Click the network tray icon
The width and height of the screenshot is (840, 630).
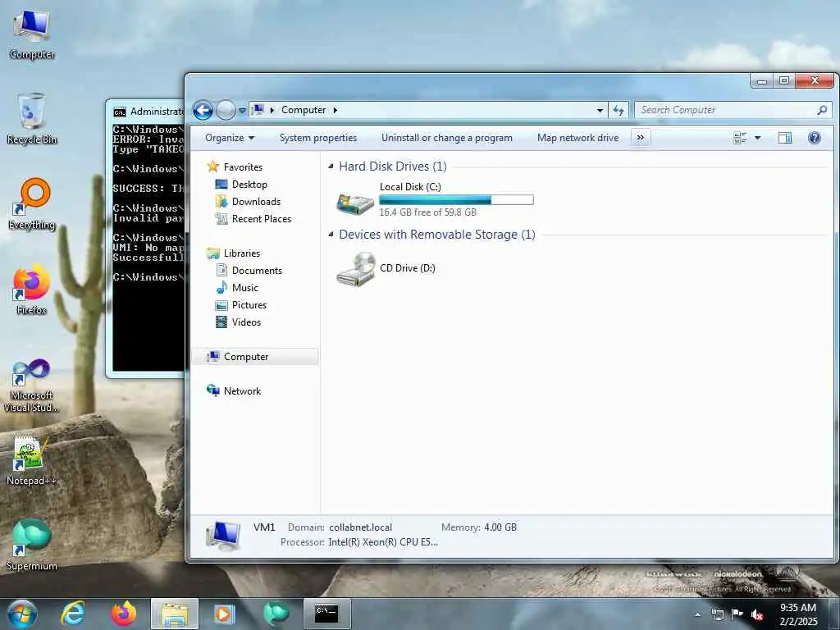(x=717, y=614)
